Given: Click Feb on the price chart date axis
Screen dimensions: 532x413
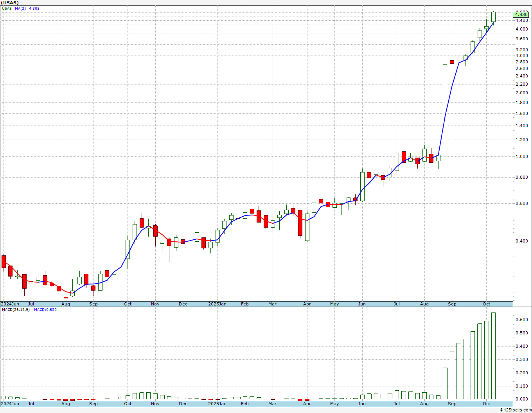Looking at the screenshot, I should click(245, 304).
